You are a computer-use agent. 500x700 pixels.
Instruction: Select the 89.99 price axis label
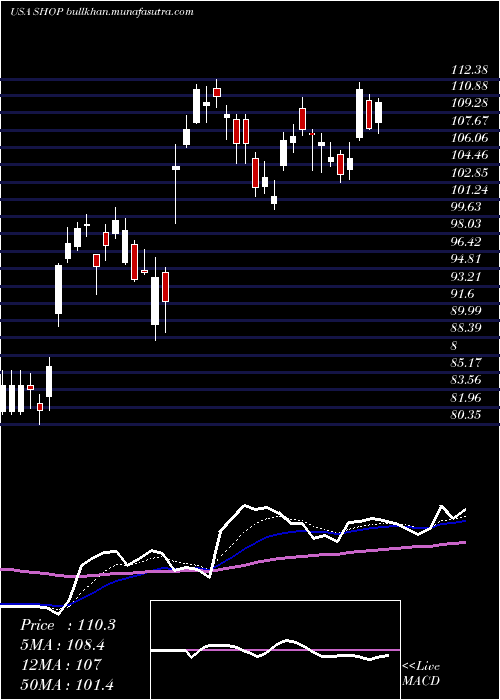coord(466,311)
